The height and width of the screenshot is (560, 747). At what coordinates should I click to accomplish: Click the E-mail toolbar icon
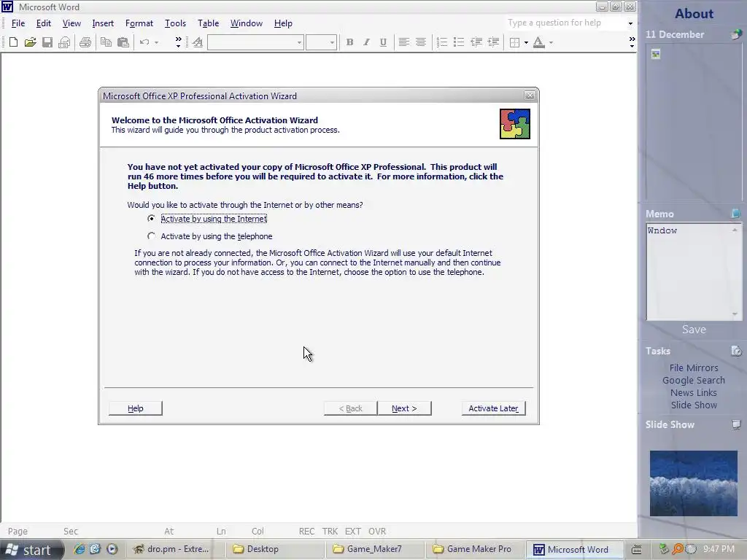pyautogui.click(x=64, y=42)
